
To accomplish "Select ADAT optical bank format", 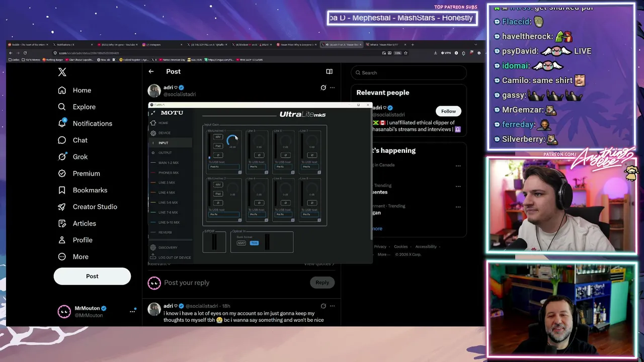I will click(242, 243).
